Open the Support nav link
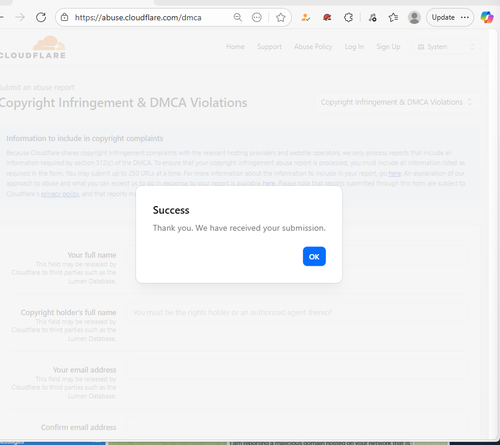Viewport: 500px width, 445px height. [x=269, y=47]
